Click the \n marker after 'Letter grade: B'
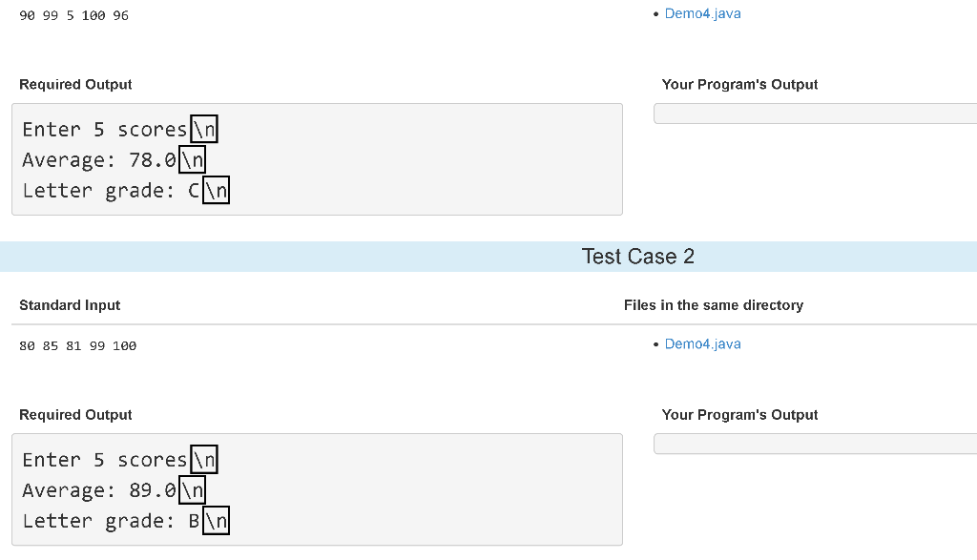This screenshot has height=560, width=977. coord(216,520)
